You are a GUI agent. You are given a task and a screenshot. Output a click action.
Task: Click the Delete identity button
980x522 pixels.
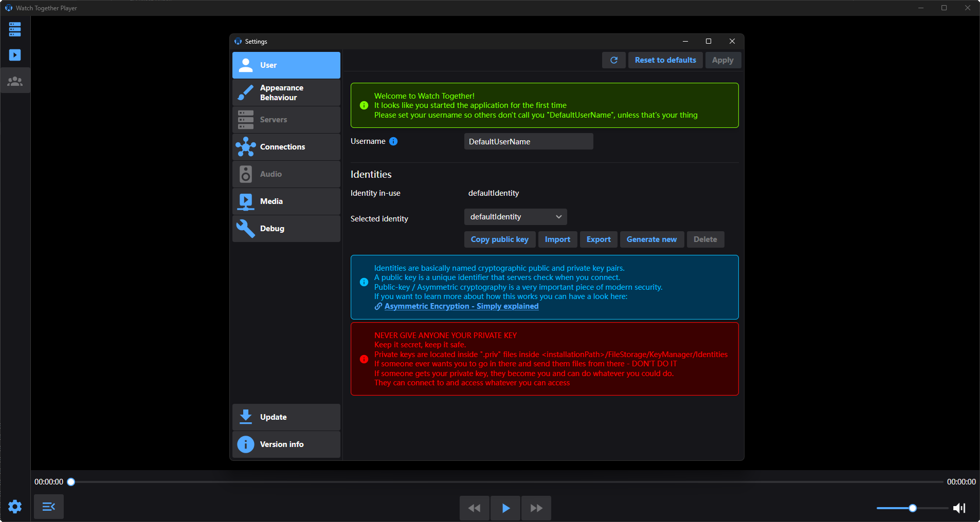tap(705, 239)
